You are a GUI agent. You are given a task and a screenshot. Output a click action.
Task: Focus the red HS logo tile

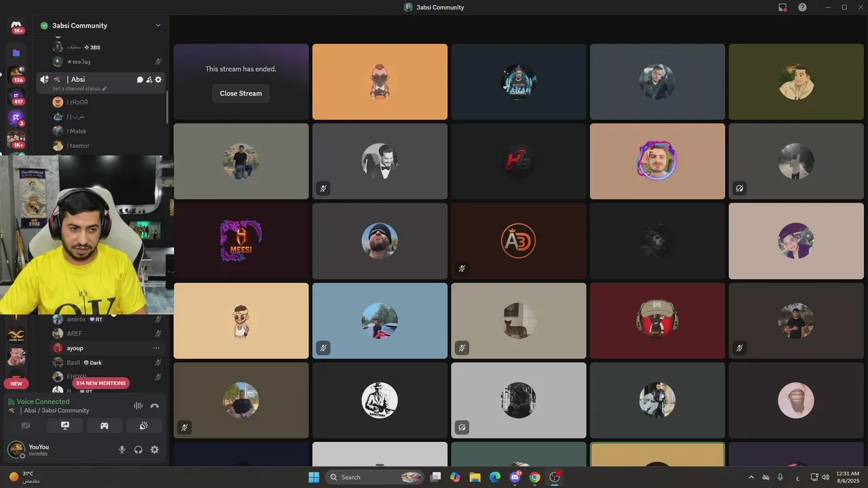tap(518, 161)
